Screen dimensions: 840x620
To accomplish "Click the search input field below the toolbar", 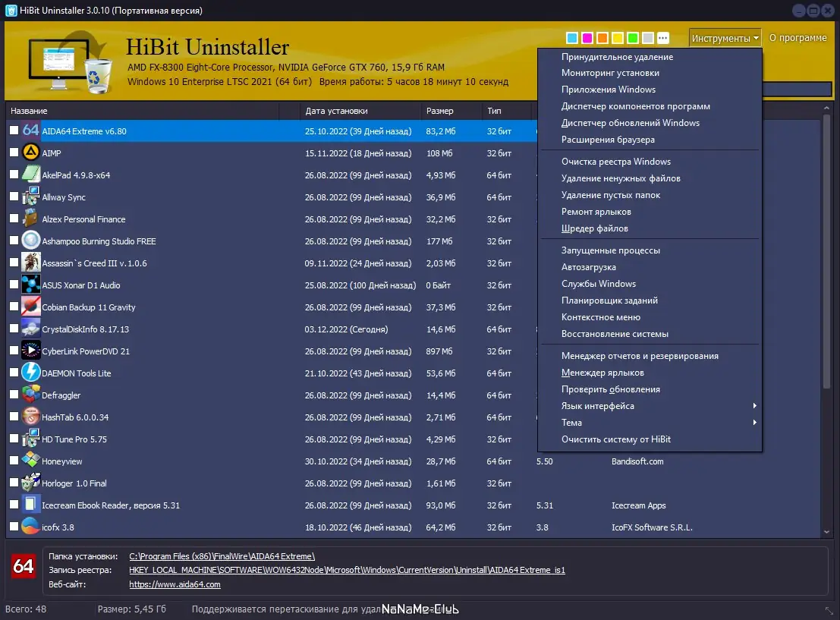I will (797, 89).
